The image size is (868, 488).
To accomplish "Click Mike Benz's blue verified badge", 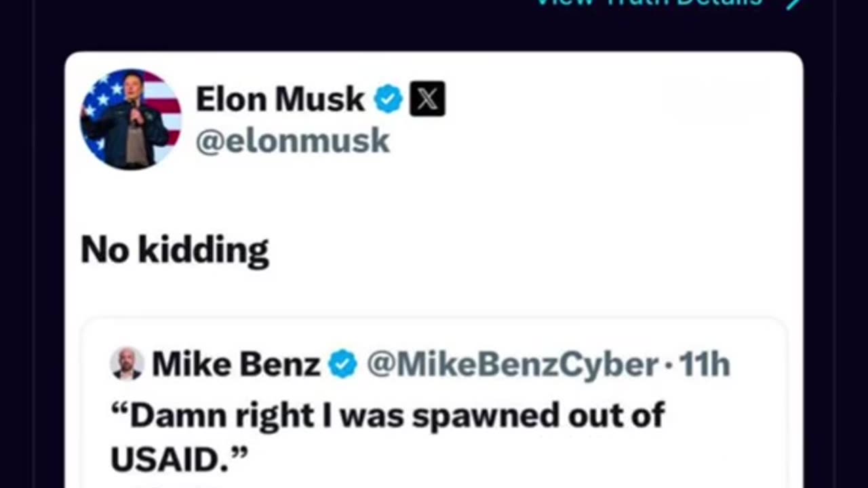I will click(x=342, y=365).
